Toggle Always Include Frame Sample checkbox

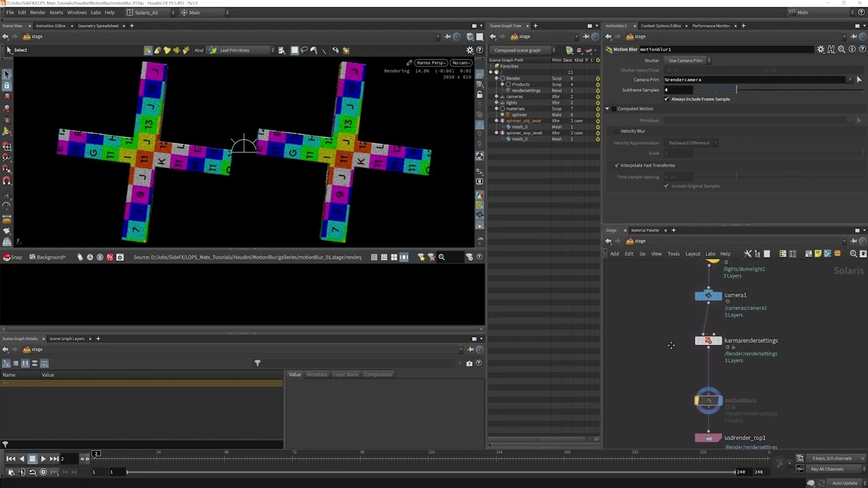click(667, 99)
